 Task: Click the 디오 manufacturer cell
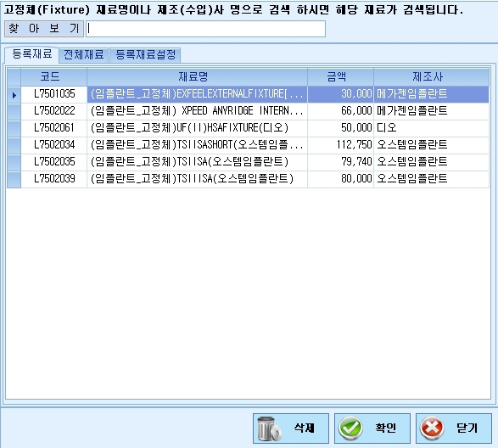[x=431, y=128]
